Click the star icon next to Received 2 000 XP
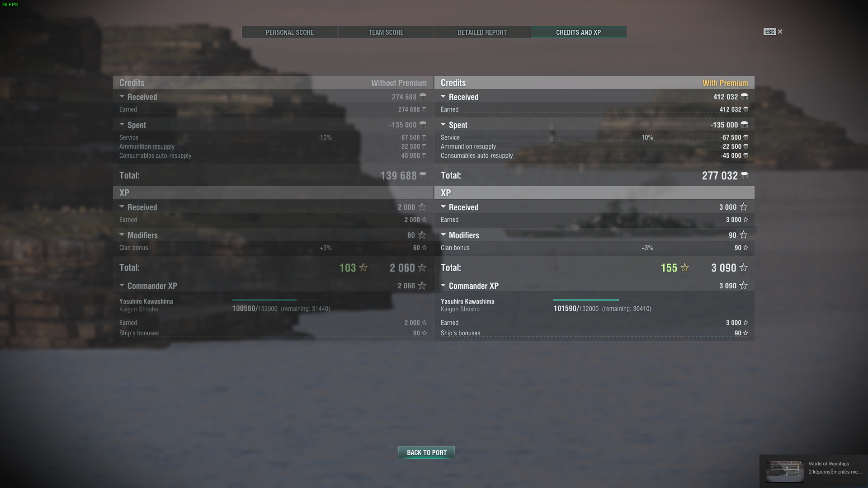This screenshot has width=868, height=488. pyautogui.click(x=422, y=207)
